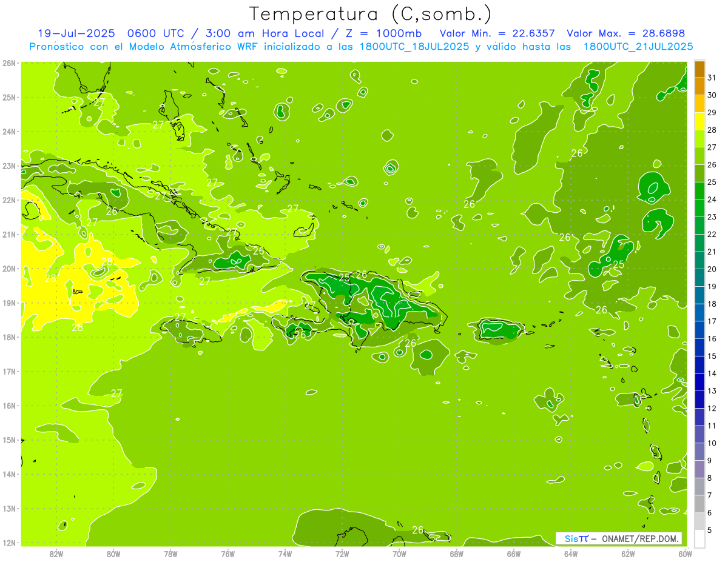Click longitude axis label "62W"
This screenshot has height=562, width=728.
click(x=628, y=554)
